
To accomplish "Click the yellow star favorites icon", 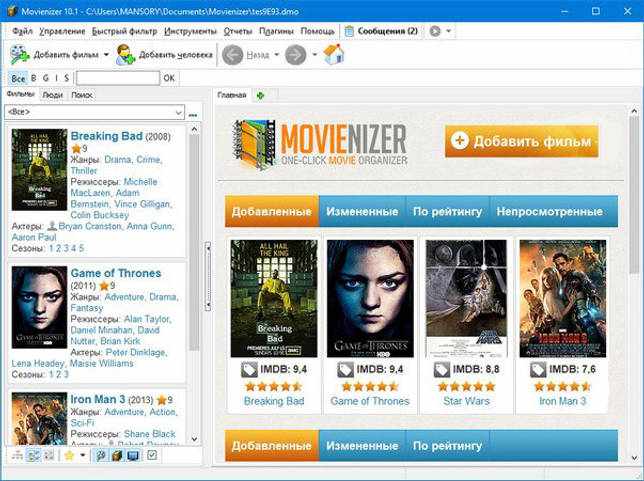I will pyautogui.click(x=69, y=455).
